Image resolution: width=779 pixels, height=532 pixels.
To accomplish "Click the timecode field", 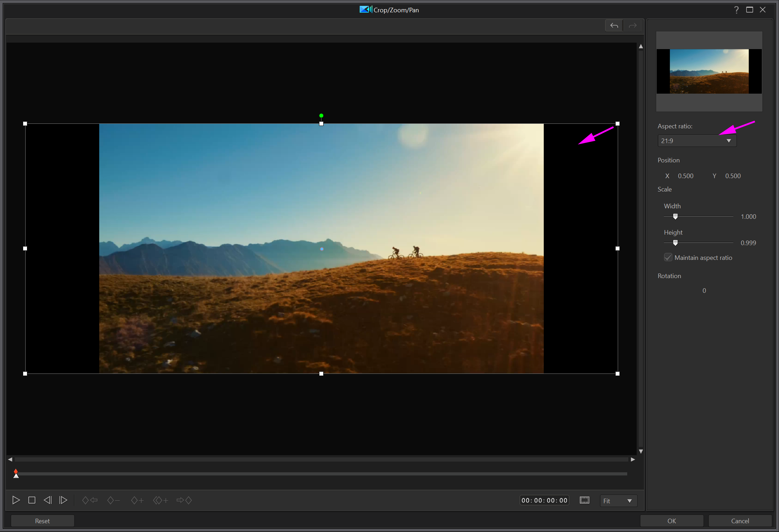I will [x=544, y=500].
